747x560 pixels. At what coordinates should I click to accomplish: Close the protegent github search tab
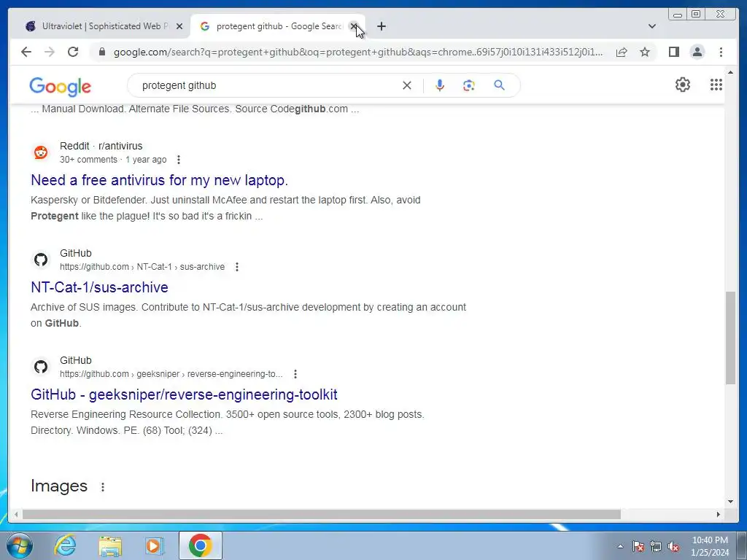(x=354, y=26)
